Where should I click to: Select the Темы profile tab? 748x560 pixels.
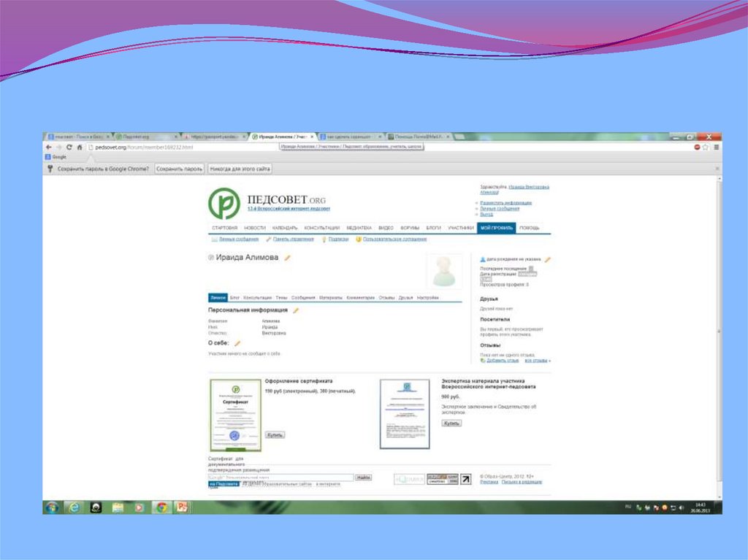click(x=281, y=298)
